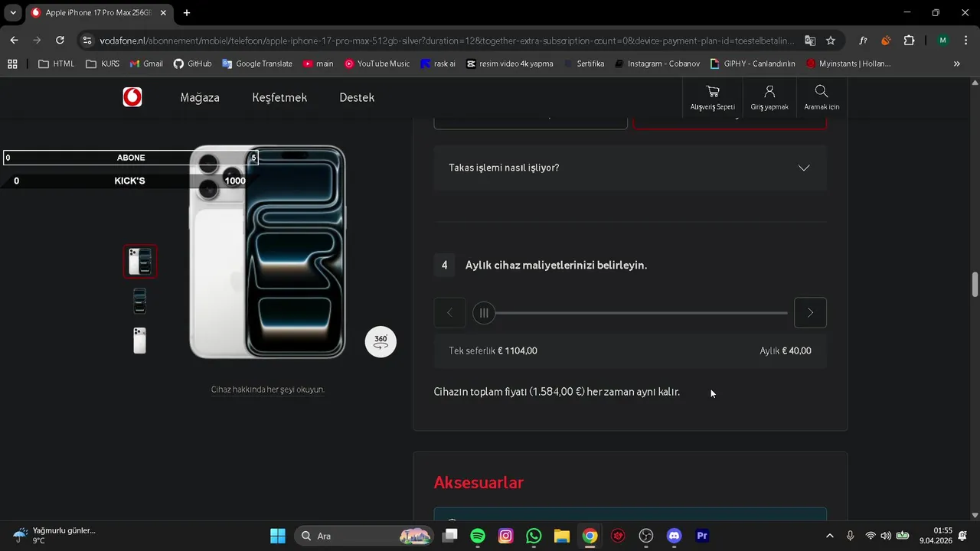Open OBS Studio from the taskbar
The image size is (980, 551).
pos(645,536)
